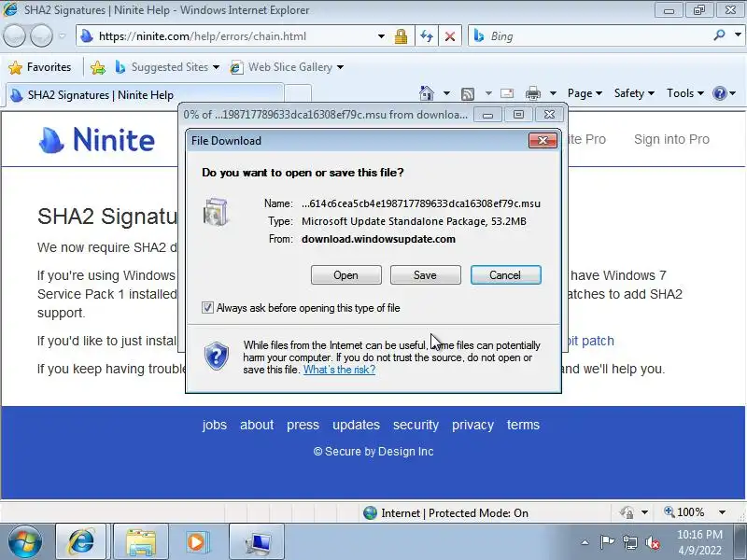This screenshot has width=747, height=560.
Task: Expand the zoom level dropdown arrow
Action: (722, 512)
